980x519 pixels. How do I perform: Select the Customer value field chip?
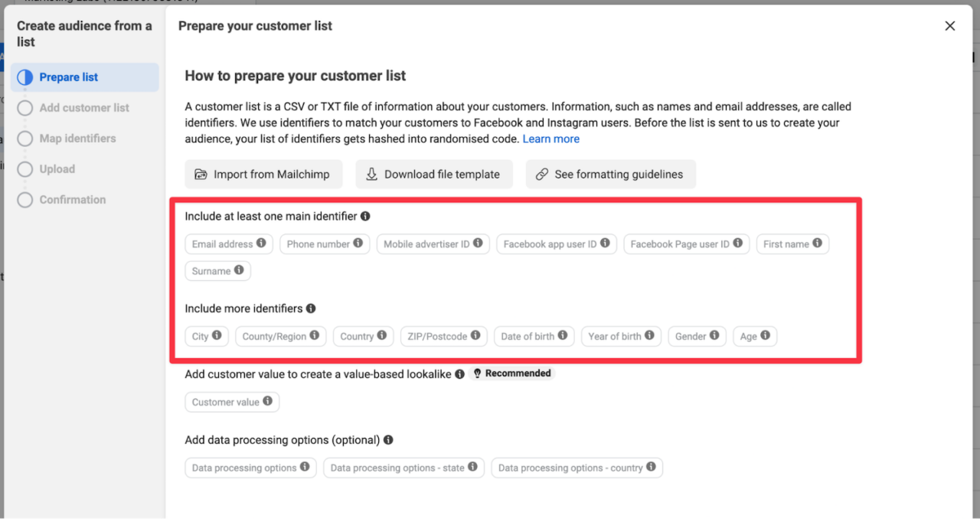point(232,402)
